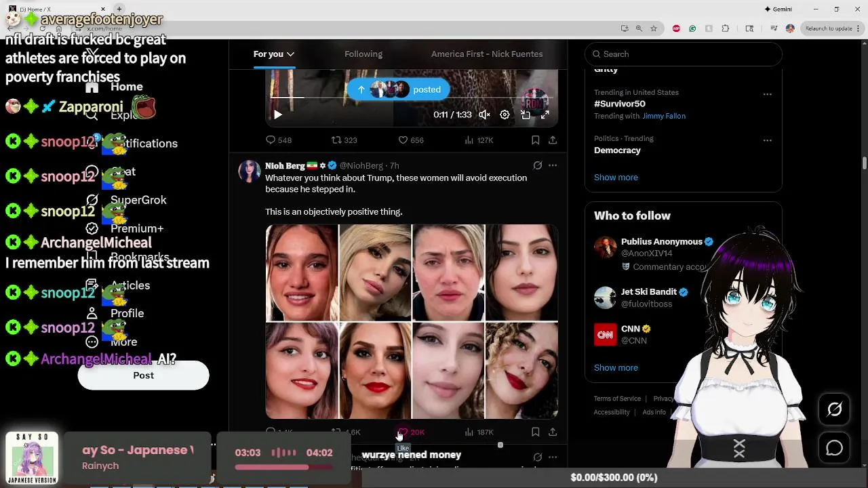
Task: Repost the post with 323 reposts
Action: pyautogui.click(x=344, y=140)
